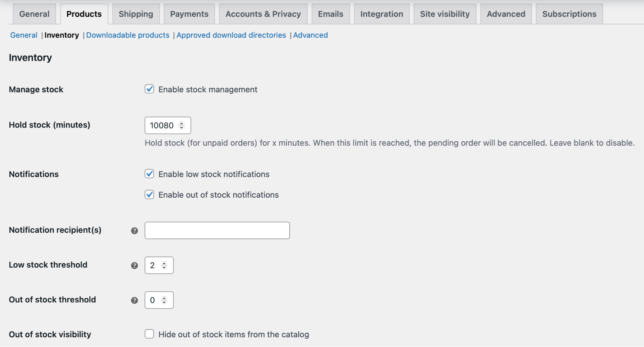Uncheck Enable stock management checkbox
The image size is (644, 347).
(149, 89)
